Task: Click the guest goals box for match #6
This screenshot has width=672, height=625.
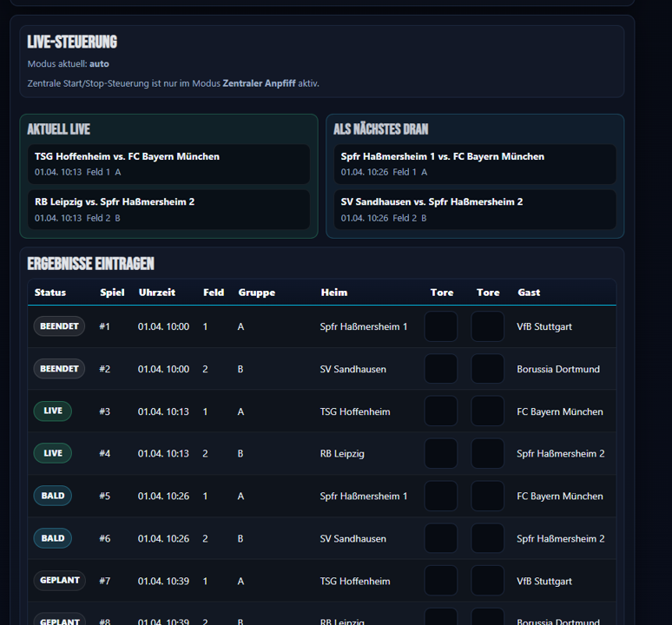Action: (x=487, y=538)
